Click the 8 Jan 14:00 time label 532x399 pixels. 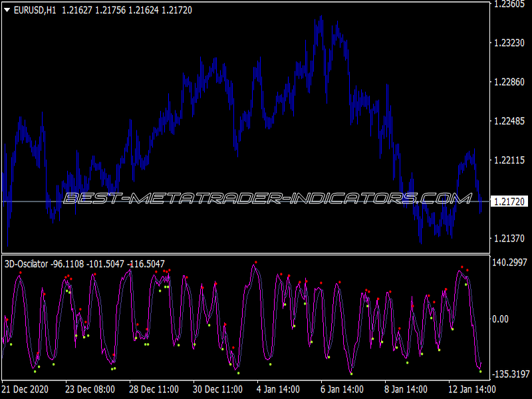click(x=406, y=389)
